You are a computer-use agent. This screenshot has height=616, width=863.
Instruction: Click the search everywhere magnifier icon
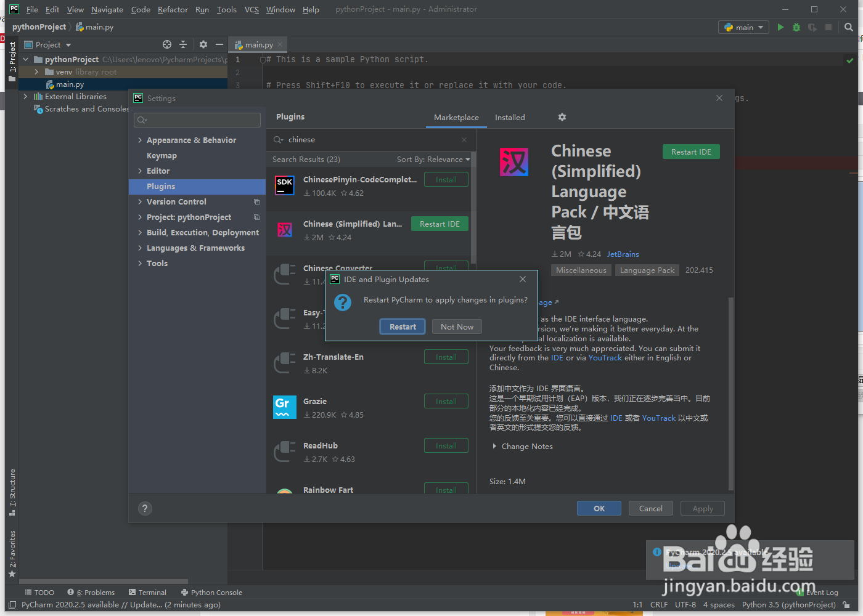[849, 27]
